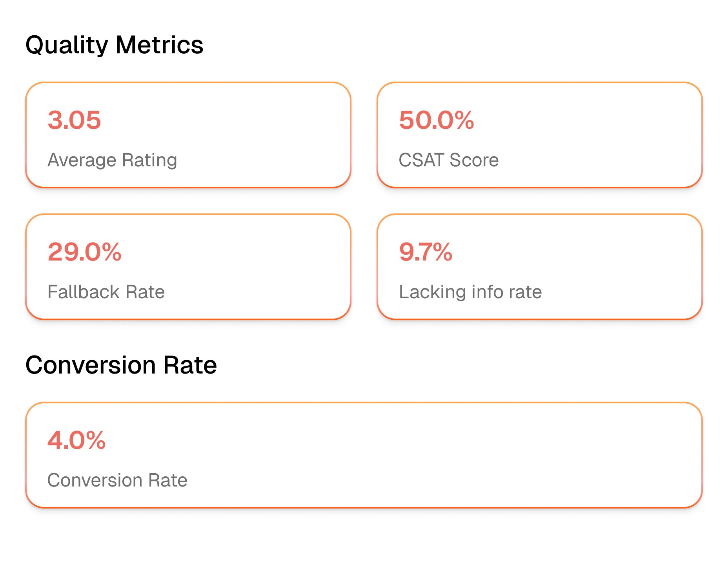Click the Average Rating label text
Image resolution: width=728 pixels, height=565 pixels.
point(113,160)
